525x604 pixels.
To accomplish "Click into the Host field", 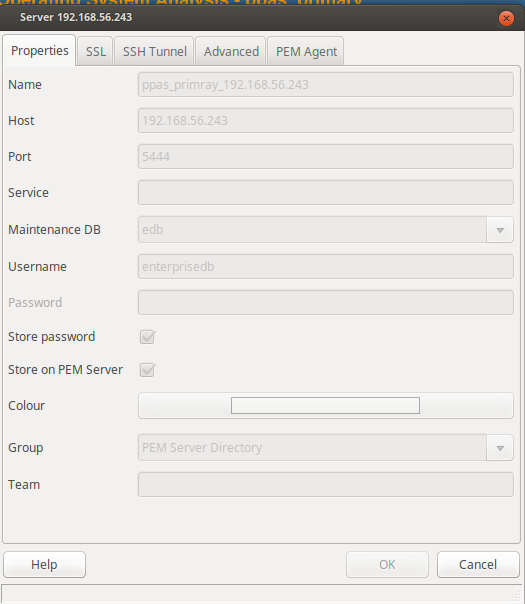I will click(325, 121).
